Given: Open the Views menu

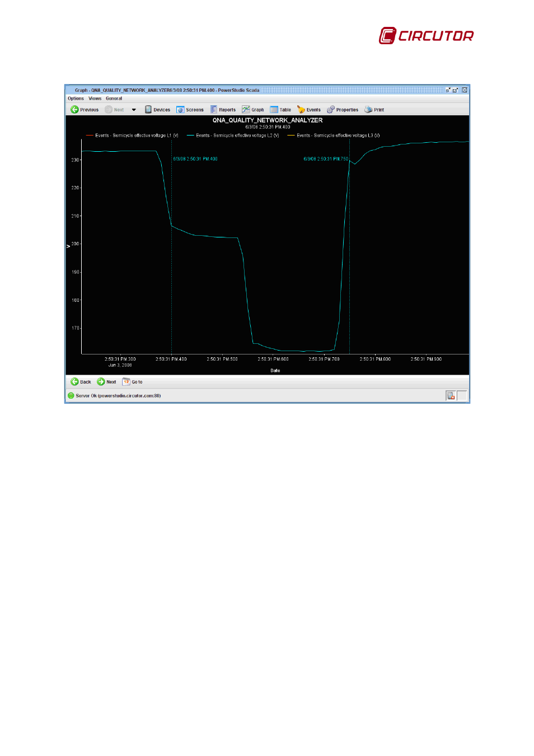Looking at the screenshot, I should [x=95, y=99].
